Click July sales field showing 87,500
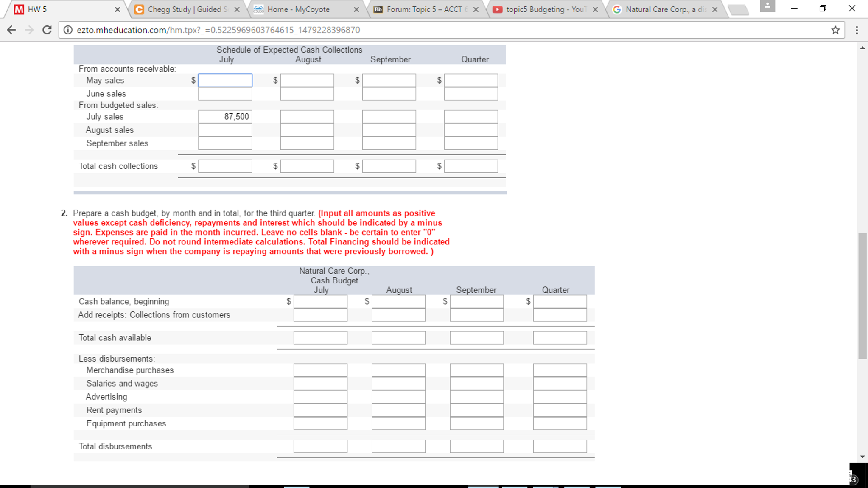 coord(225,117)
